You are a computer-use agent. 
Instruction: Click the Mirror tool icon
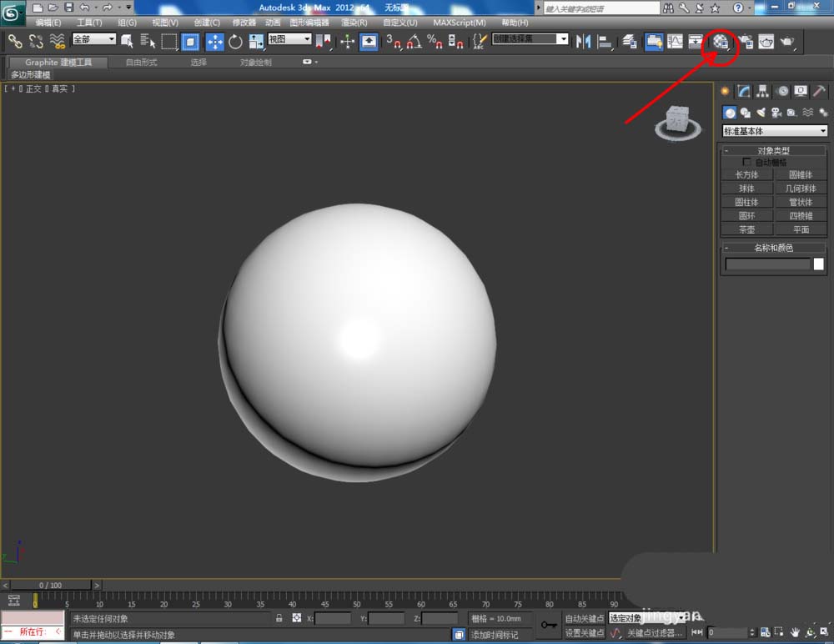pos(584,41)
